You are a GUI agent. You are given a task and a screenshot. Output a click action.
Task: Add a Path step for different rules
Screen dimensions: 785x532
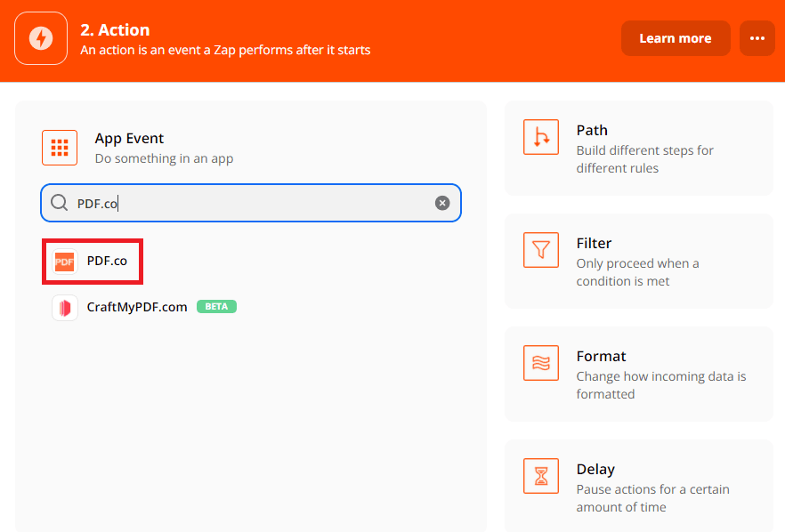click(638, 148)
